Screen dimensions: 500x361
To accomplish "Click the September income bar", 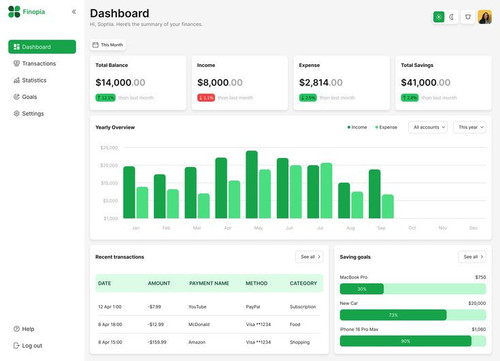I will pyautogui.click(x=374, y=194).
